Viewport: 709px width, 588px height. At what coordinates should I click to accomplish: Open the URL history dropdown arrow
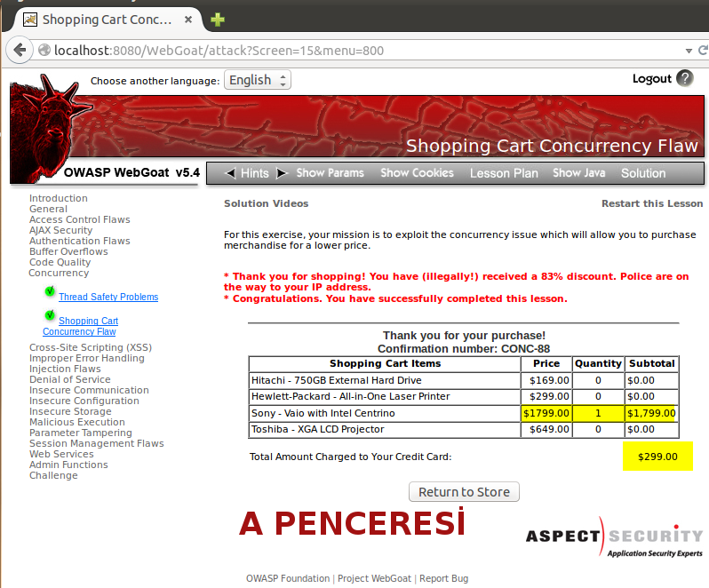point(689,51)
